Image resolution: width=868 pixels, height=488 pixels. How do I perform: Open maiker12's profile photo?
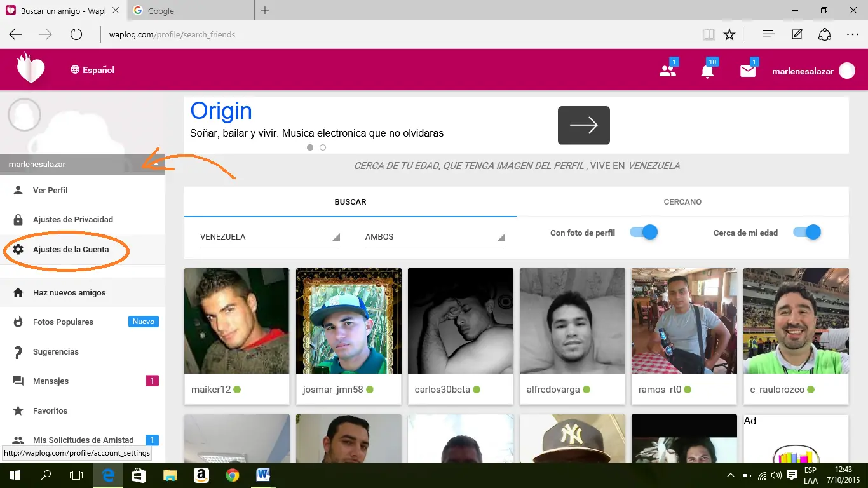(237, 321)
